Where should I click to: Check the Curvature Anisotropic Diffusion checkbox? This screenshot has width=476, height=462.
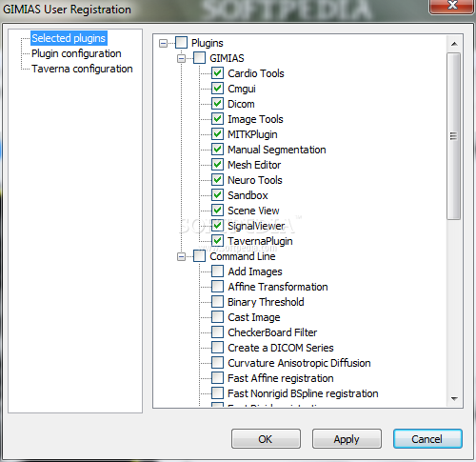(217, 363)
